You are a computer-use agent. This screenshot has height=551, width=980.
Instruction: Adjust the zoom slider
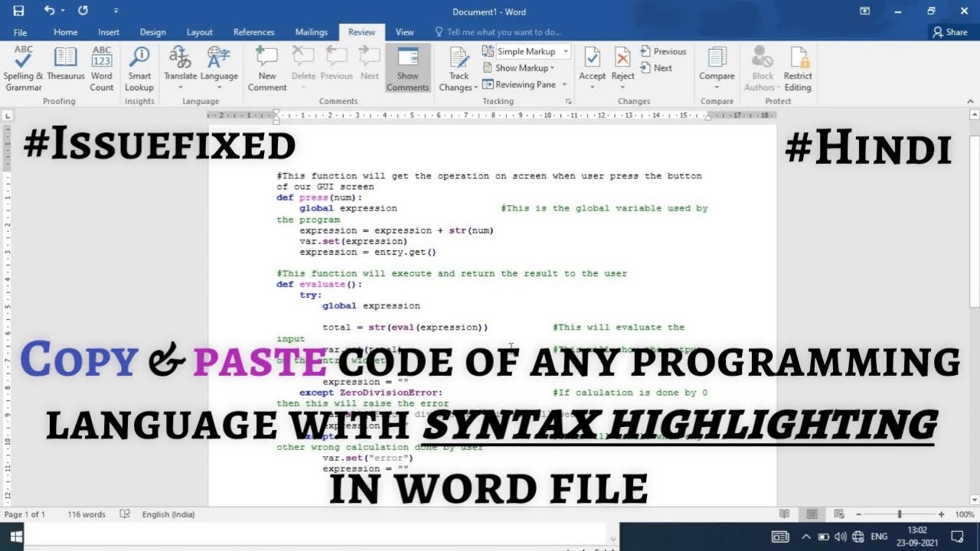[x=900, y=515]
